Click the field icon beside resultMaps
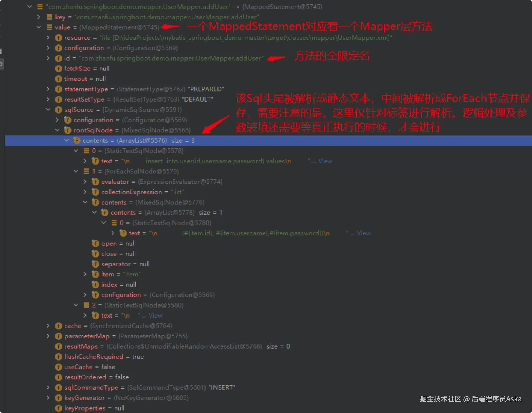 (59, 346)
